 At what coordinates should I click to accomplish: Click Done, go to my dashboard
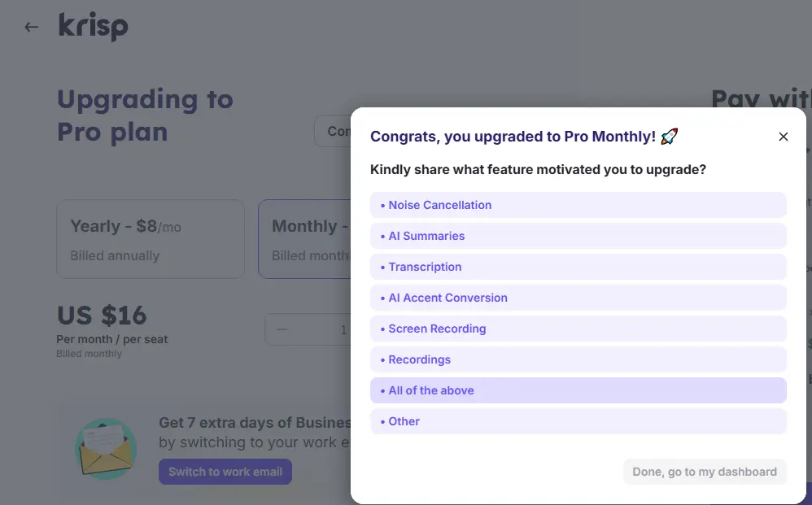click(705, 472)
